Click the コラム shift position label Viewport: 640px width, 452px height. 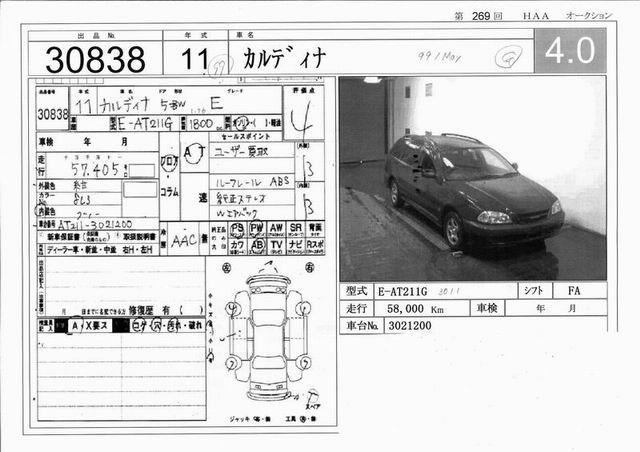click(x=169, y=192)
